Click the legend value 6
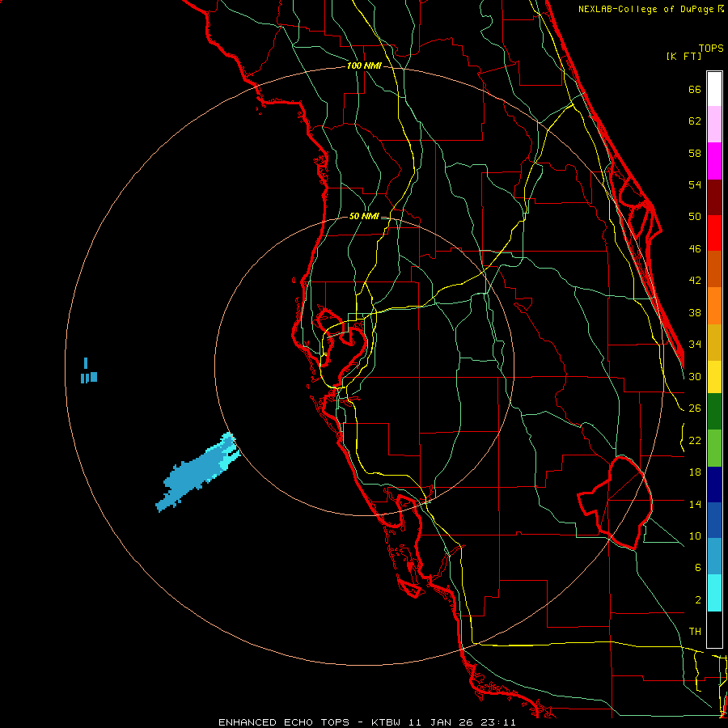The width and height of the screenshot is (728, 728). pos(697,568)
